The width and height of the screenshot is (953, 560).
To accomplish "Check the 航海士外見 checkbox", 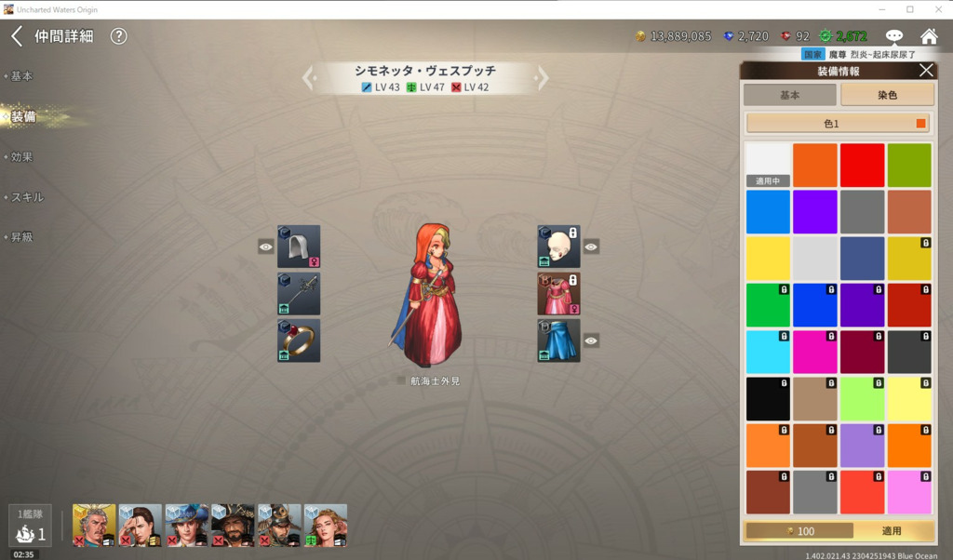I will click(400, 380).
